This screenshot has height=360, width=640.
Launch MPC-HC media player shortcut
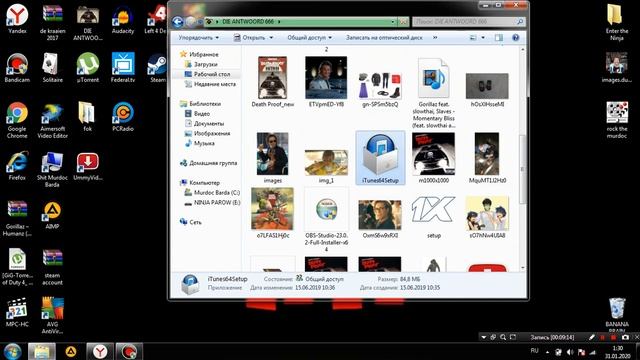17,313
